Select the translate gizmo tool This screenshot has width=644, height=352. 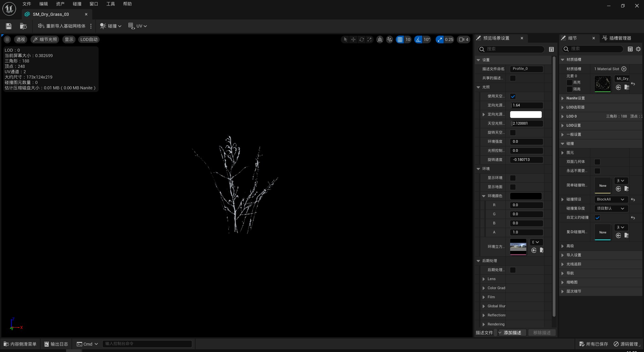click(353, 39)
